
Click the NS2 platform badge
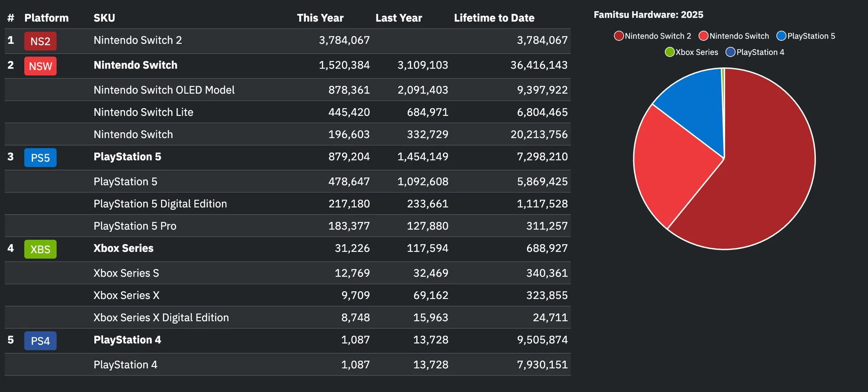(x=40, y=41)
